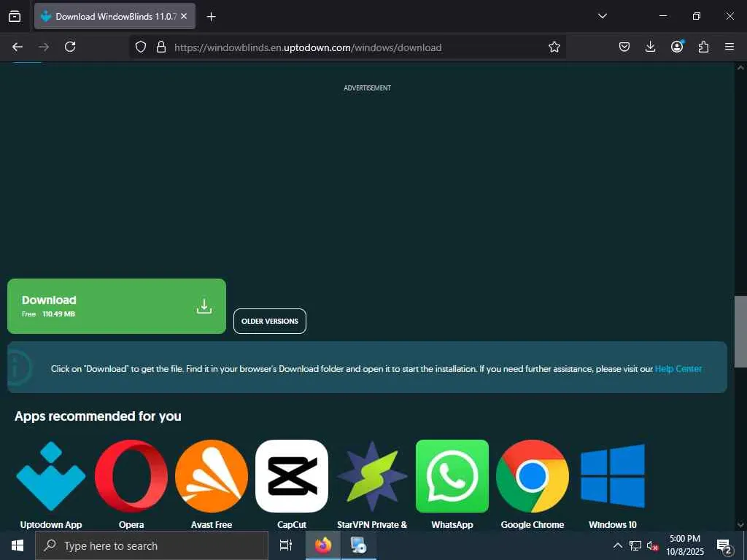
Task: Open the Firefox account menu
Action: pos(677,46)
